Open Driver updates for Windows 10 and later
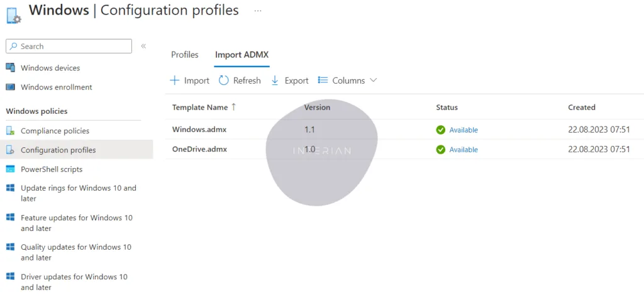Viewport: 644px width, 302px height. coord(74,282)
